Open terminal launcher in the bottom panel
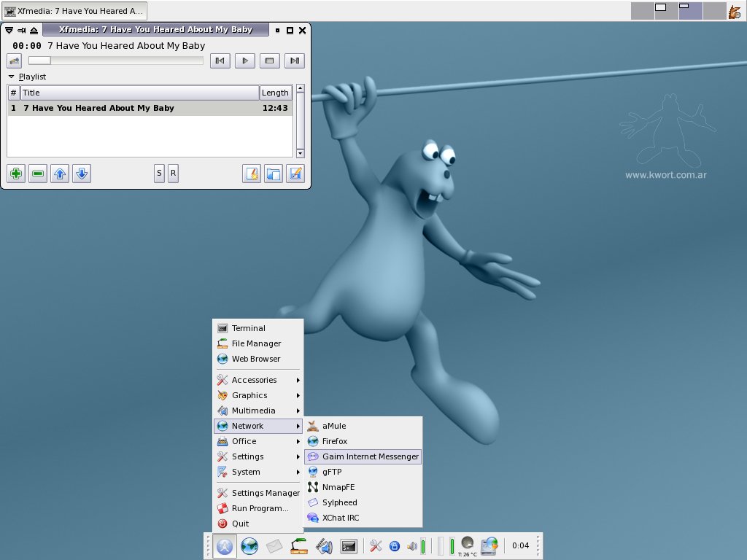Image resolution: width=747 pixels, height=560 pixels. pyautogui.click(x=349, y=546)
